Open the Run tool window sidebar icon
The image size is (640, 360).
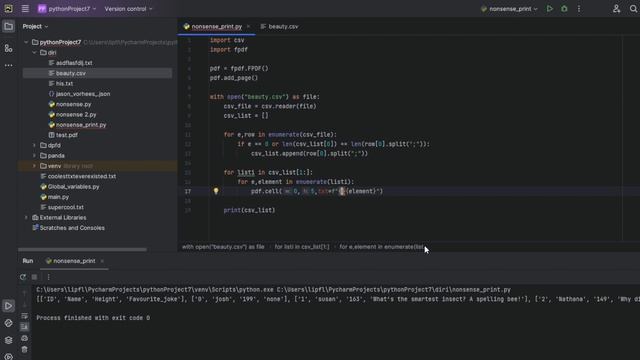(8, 306)
